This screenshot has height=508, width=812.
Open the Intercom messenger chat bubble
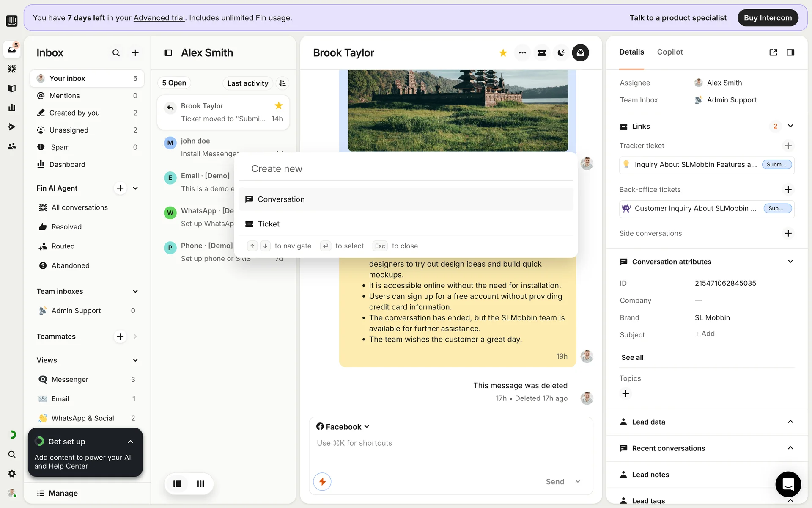coord(788,484)
